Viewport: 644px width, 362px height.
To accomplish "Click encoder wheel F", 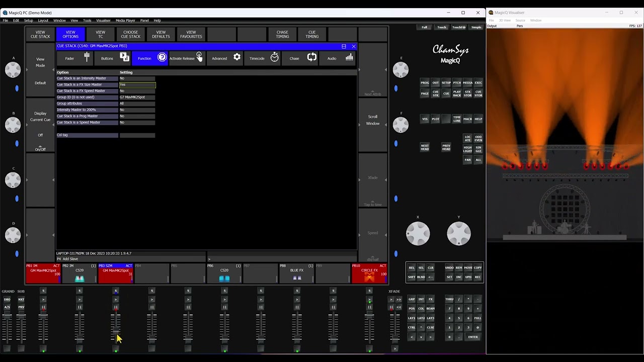I will (400, 124).
